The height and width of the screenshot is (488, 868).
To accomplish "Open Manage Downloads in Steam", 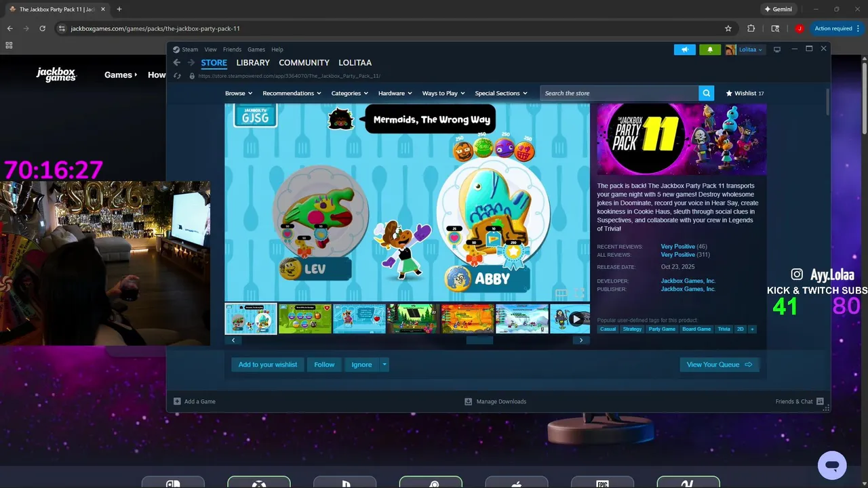I will 495,401.
